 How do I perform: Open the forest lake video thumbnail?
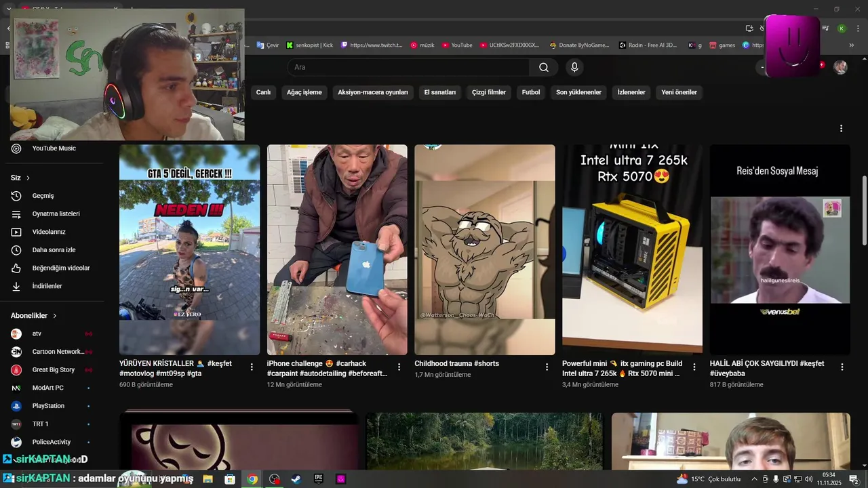484,441
